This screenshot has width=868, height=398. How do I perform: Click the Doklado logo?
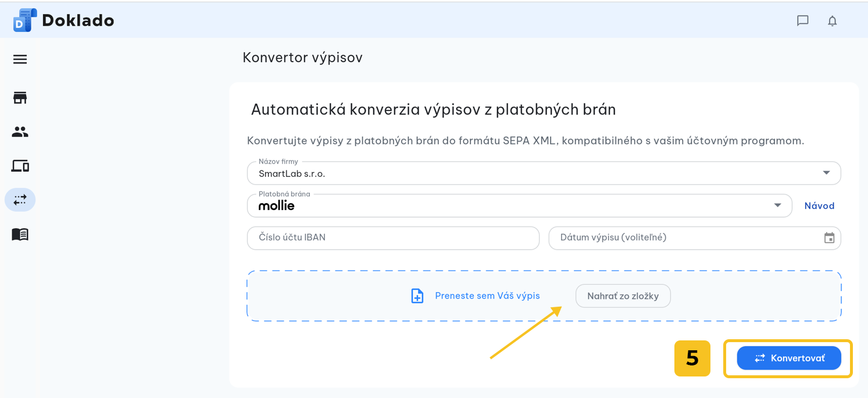[x=25, y=20]
